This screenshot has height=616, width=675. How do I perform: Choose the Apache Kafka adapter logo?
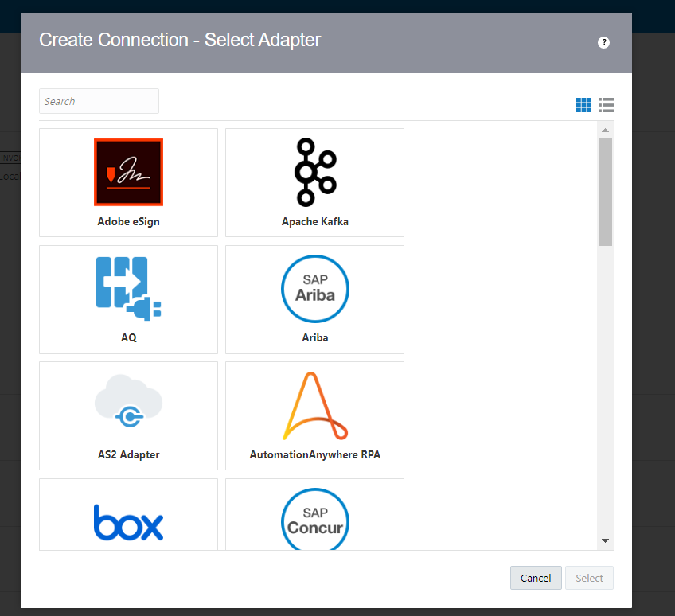click(315, 172)
